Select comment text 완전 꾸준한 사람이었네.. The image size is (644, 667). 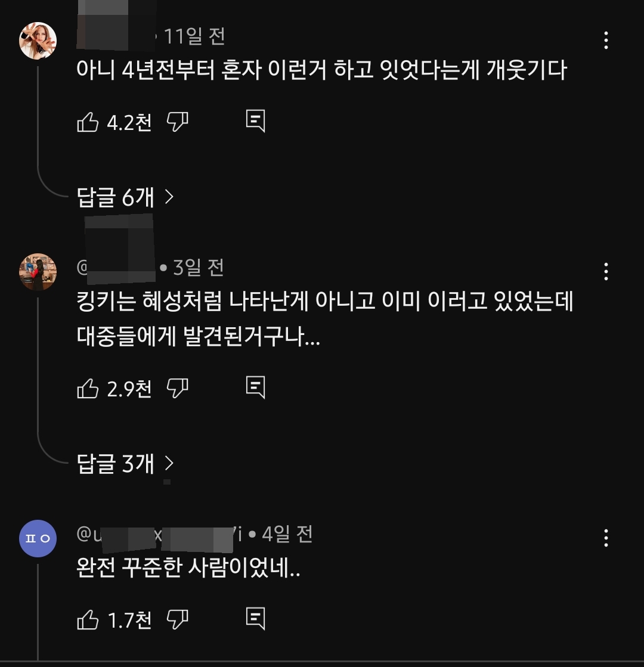[x=188, y=567]
